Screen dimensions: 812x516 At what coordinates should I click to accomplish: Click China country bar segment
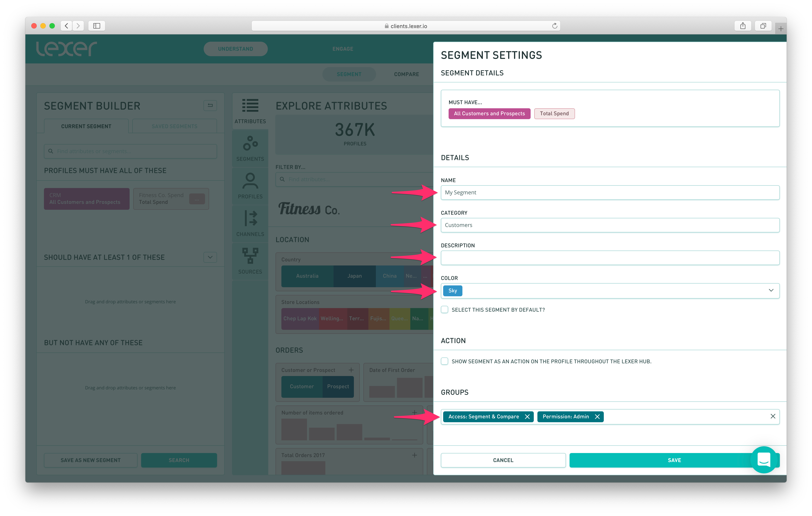(x=389, y=276)
